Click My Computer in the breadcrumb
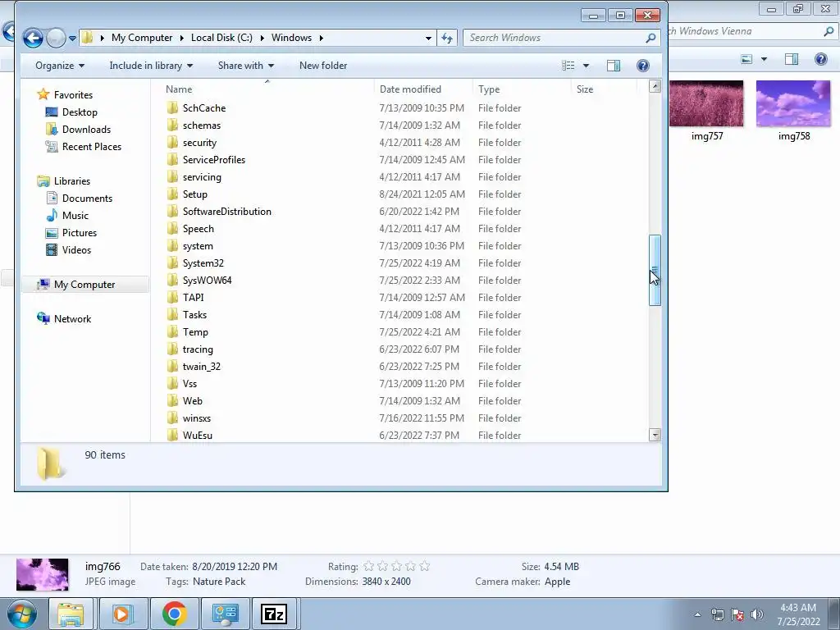The image size is (840, 630). click(142, 38)
